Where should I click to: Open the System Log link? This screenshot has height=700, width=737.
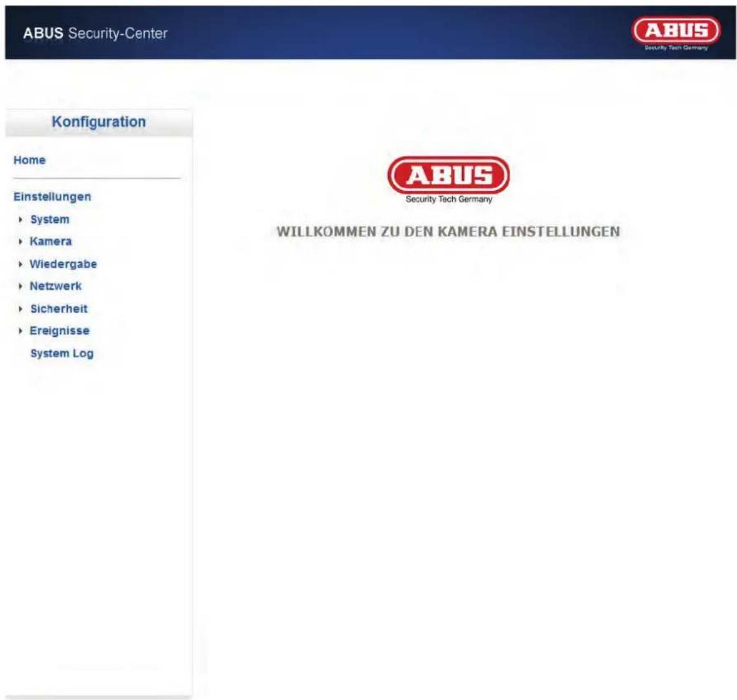point(62,353)
